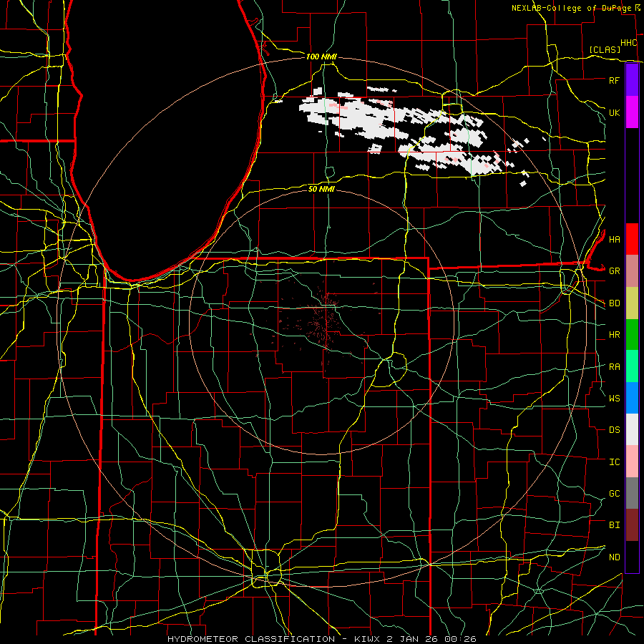Click the BI brown legend swatch
Image resolution: width=644 pixels, height=644 pixels.
[x=632, y=525]
